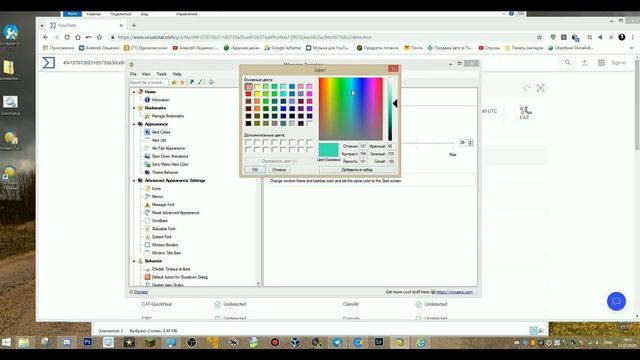640x360 pixels.
Task: Select Statusbar Font in the tree
Action: (x=163, y=229)
